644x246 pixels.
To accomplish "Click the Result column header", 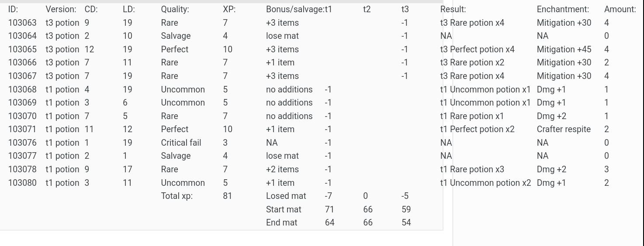I will coord(453,9).
